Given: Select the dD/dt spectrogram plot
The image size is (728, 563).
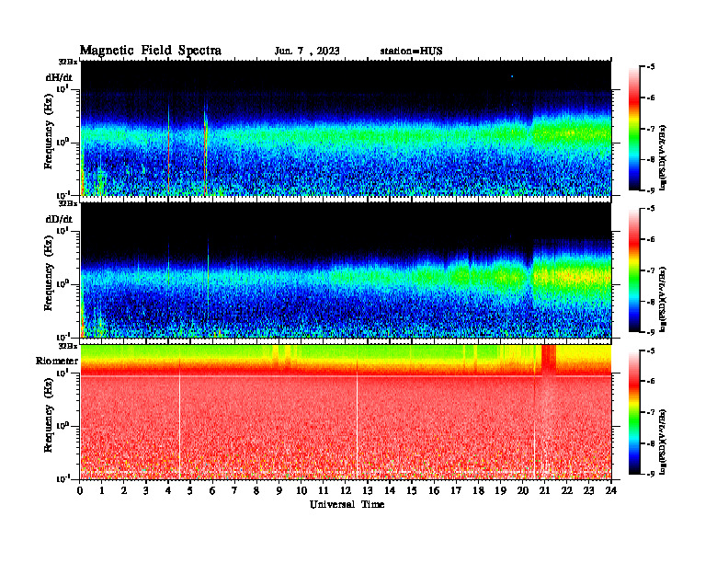Looking at the screenshot, I should pos(346,270).
